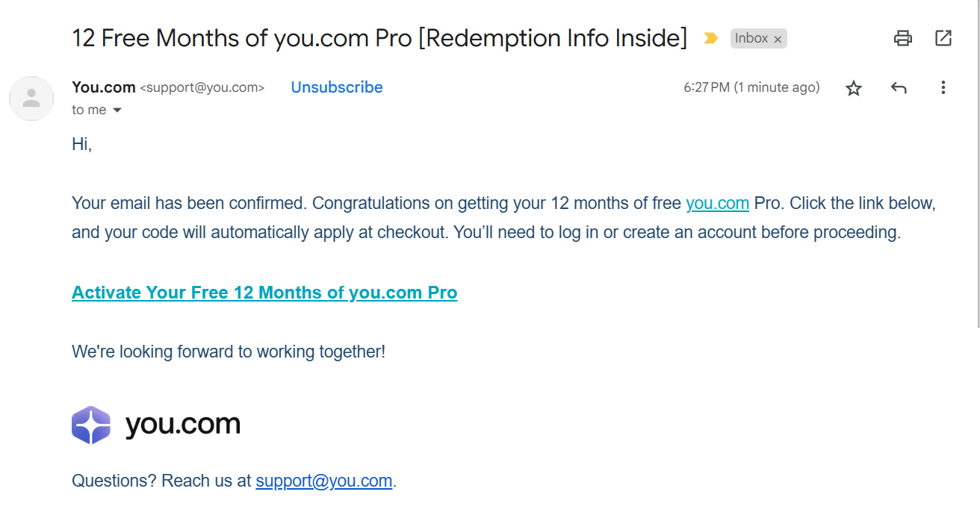Click the support@you.com link at the bottom

tap(323, 481)
